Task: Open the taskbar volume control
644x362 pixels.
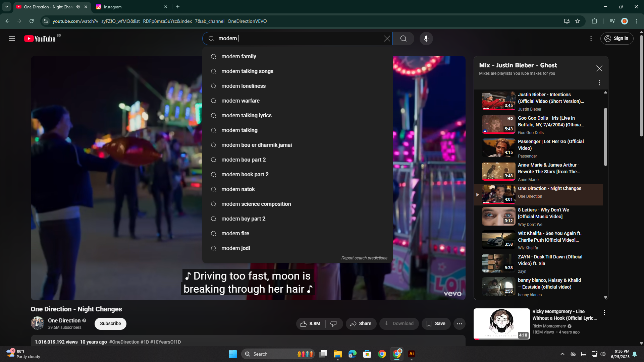Action: click(603, 354)
